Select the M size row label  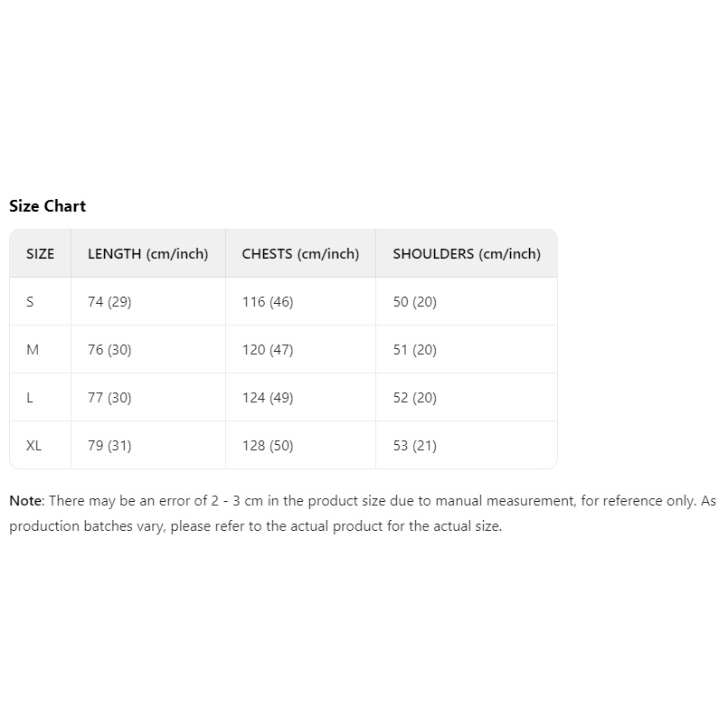click(33, 350)
